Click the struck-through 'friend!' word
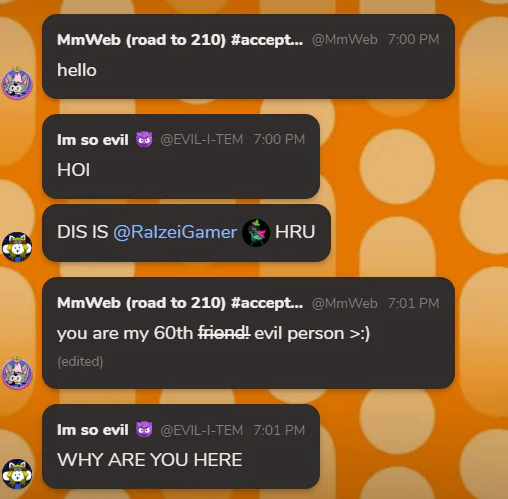The height and width of the screenshot is (499, 508). (224, 333)
